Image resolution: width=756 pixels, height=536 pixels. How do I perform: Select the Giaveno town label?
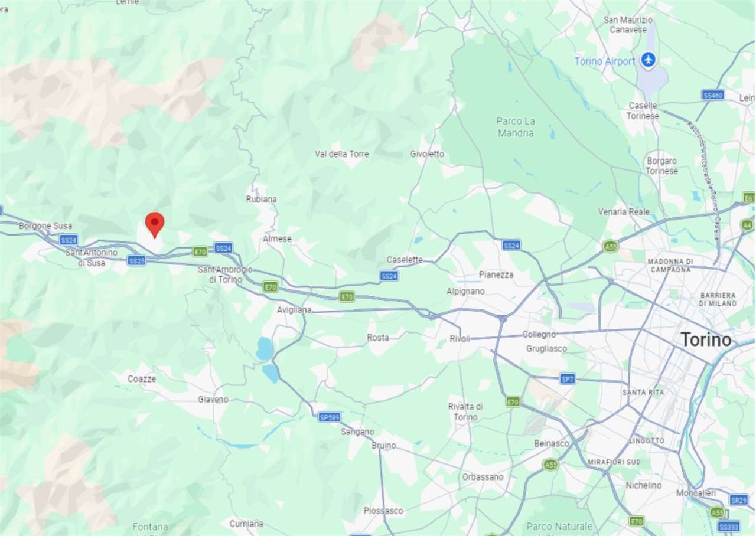click(x=213, y=400)
